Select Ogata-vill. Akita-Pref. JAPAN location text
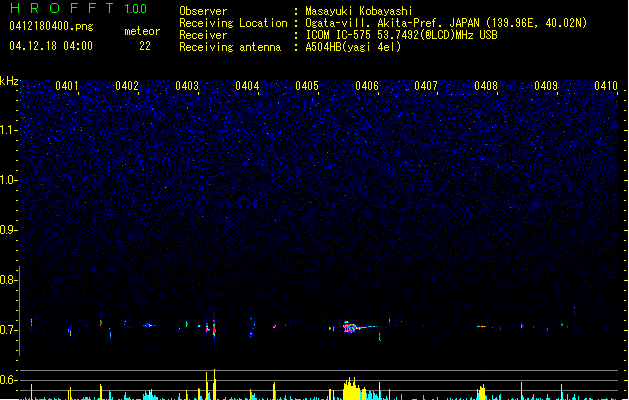 (446, 23)
